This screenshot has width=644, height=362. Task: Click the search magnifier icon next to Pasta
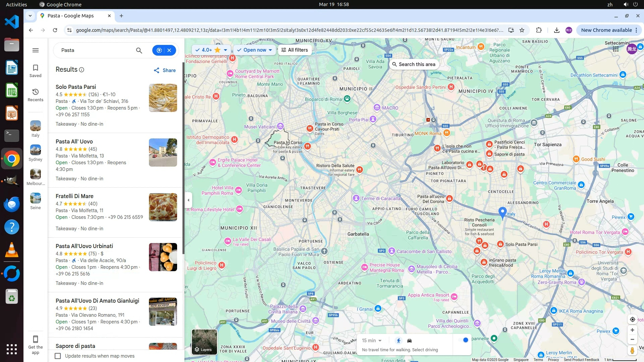pyautogui.click(x=139, y=50)
